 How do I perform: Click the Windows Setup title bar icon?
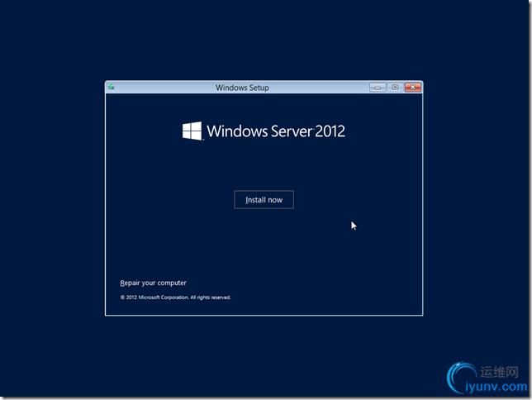click(112, 87)
